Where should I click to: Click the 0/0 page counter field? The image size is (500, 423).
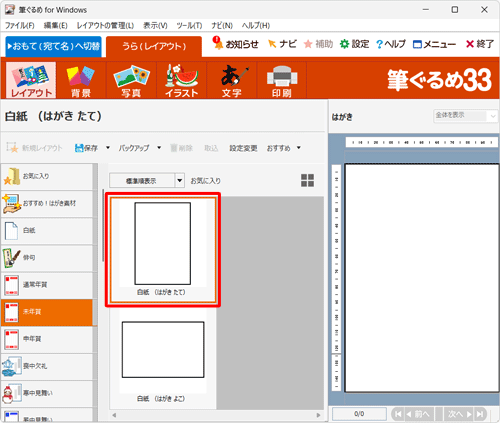(x=359, y=414)
